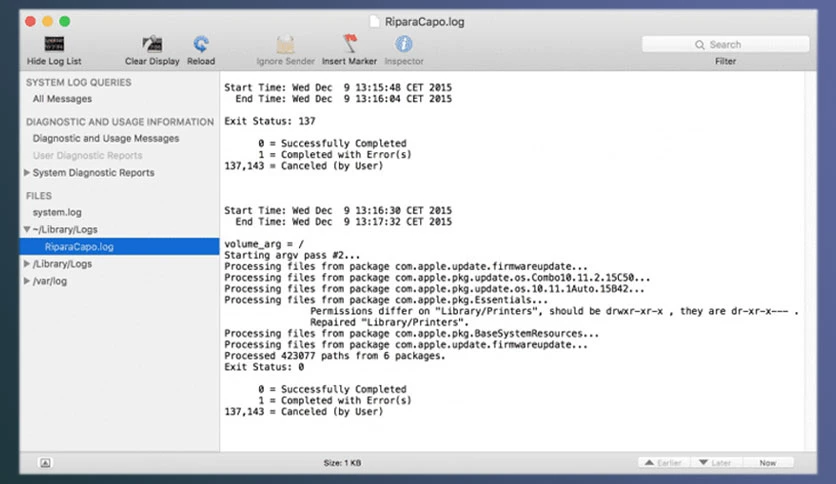Click the "Start Time: Wed Dec 9 13:15:48" line
Screen dimensions: 836x484
(x=338, y=87)
